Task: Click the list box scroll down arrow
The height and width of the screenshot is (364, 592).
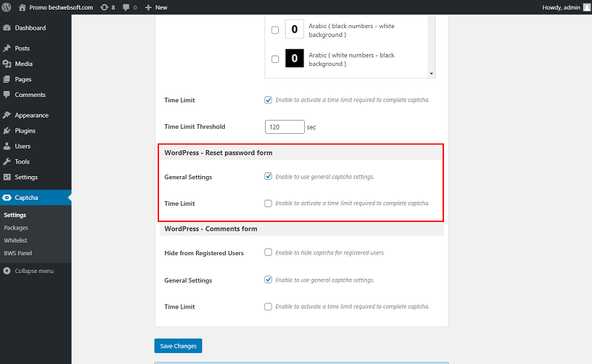Action: click(431, 74)
